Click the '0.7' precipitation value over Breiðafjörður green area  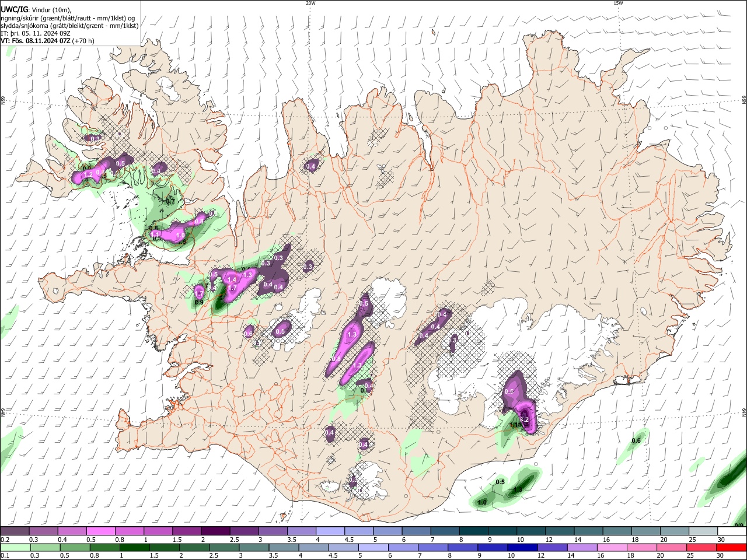170,201
